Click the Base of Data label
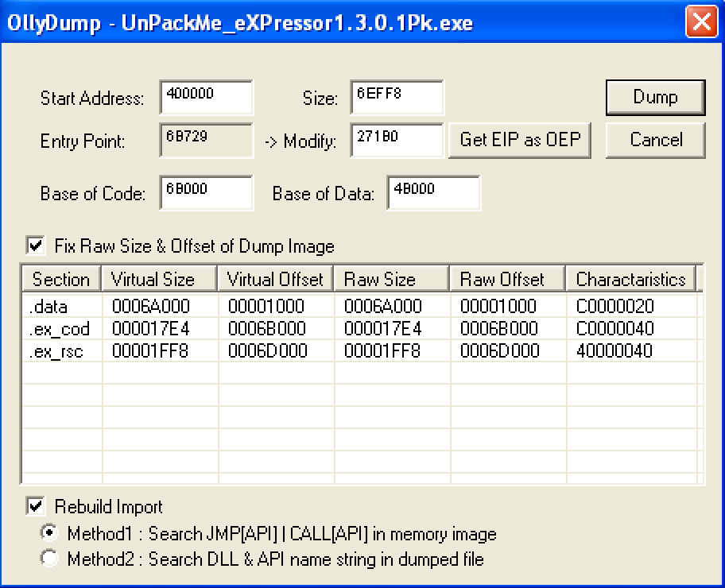 click(324, 193)
